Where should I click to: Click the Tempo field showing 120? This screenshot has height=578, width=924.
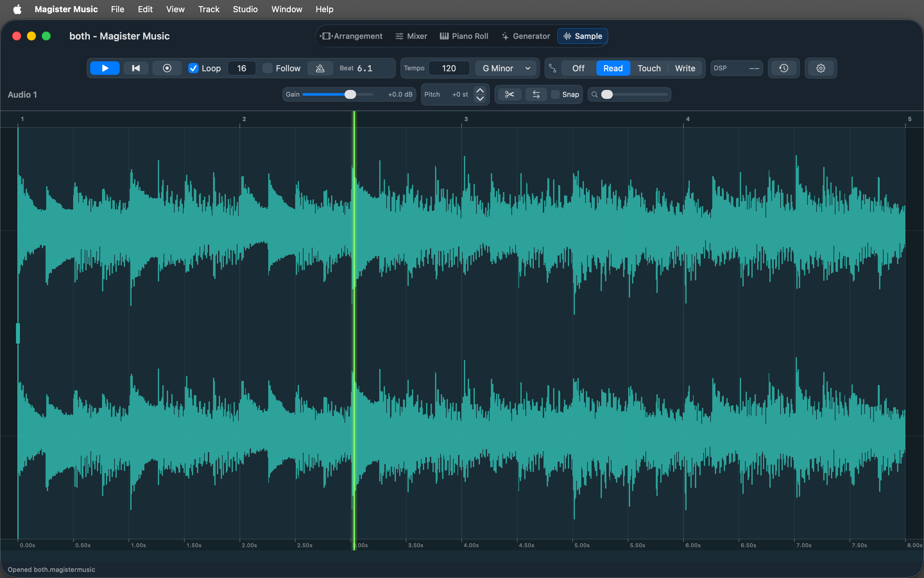click(x=449, y=68)
